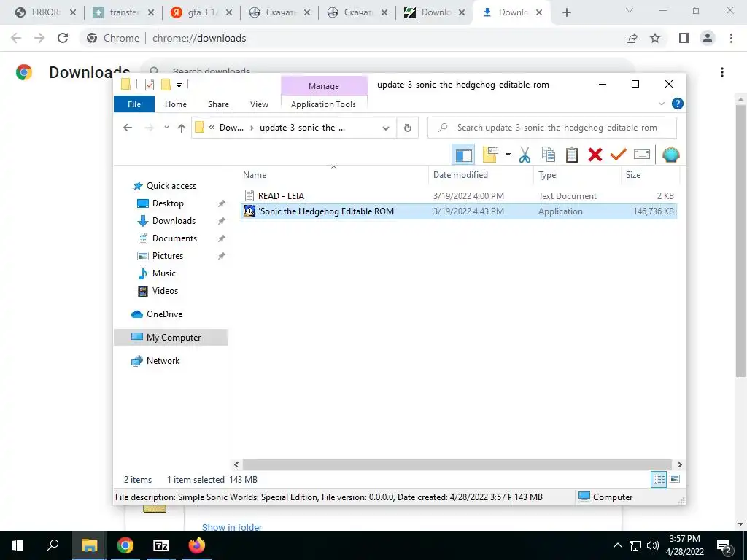Image resolution: width=747 pixels, height=560 pixels.
Task: Open Chrome three-dot main menu
Action: pyautogui.click(x=731, y=38)
